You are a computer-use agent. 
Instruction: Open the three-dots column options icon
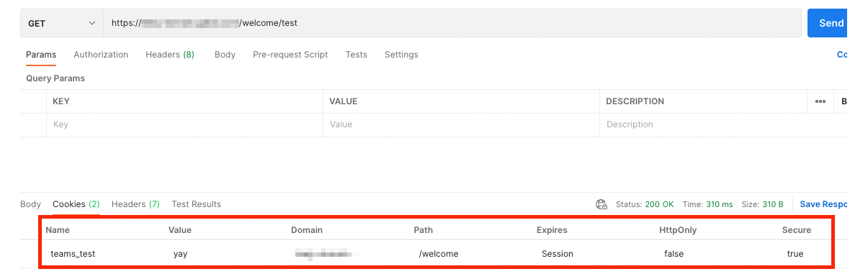tap(820, 101)
